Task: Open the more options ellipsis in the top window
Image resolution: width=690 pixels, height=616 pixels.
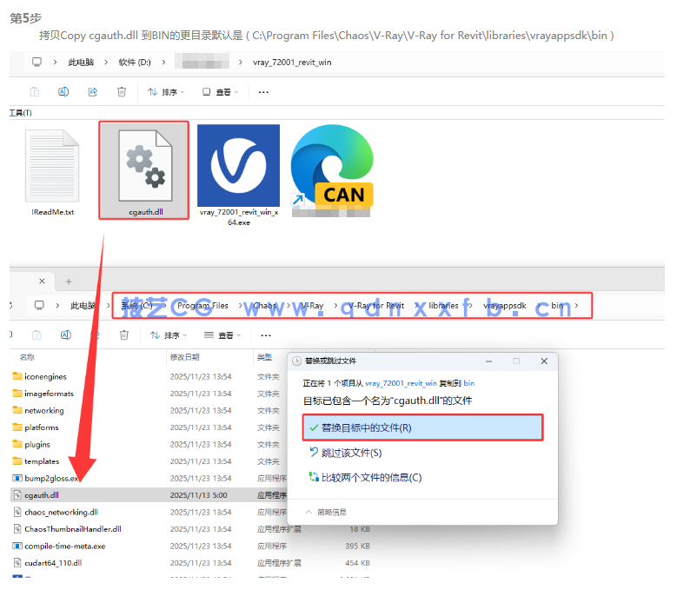Action: pos(263,92)
